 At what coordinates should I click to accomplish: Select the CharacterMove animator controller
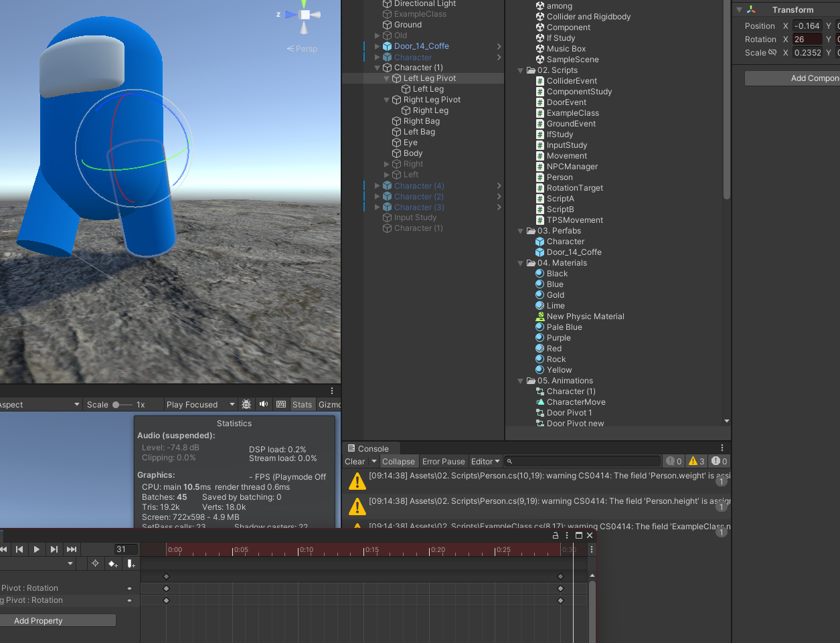(576, 402)
